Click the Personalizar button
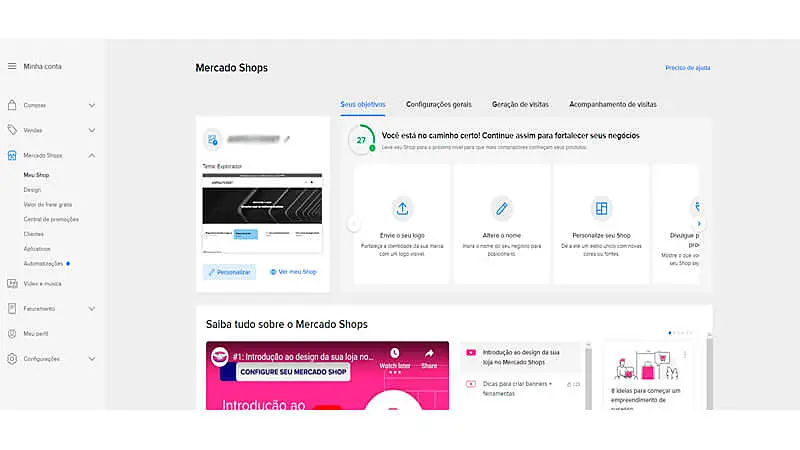The image size is (800, 450). [x=229, y=272]
